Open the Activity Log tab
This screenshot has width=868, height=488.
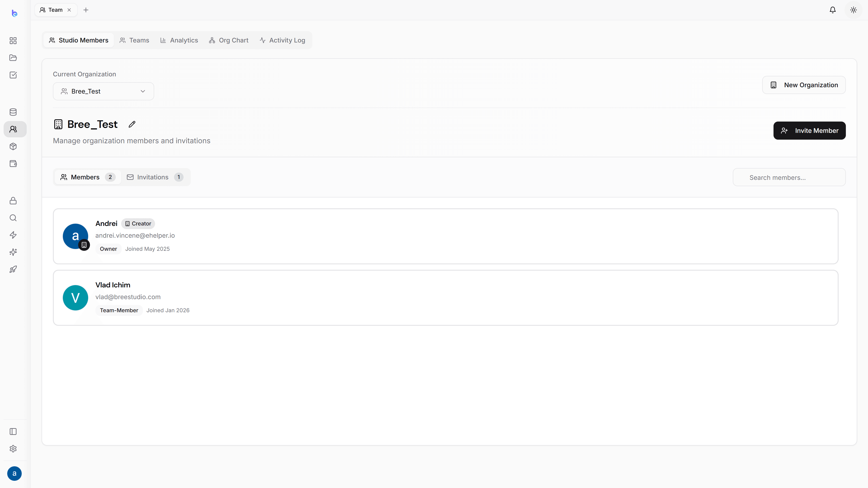(x=282, y=40)
